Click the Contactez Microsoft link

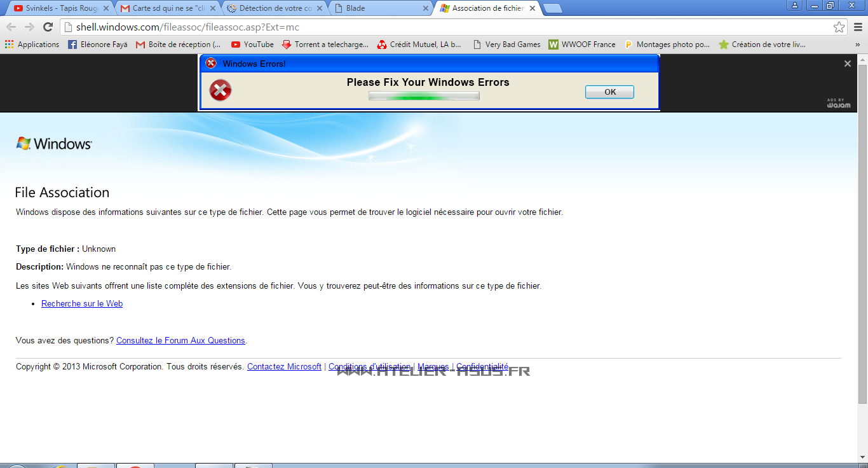pos(284,367)
